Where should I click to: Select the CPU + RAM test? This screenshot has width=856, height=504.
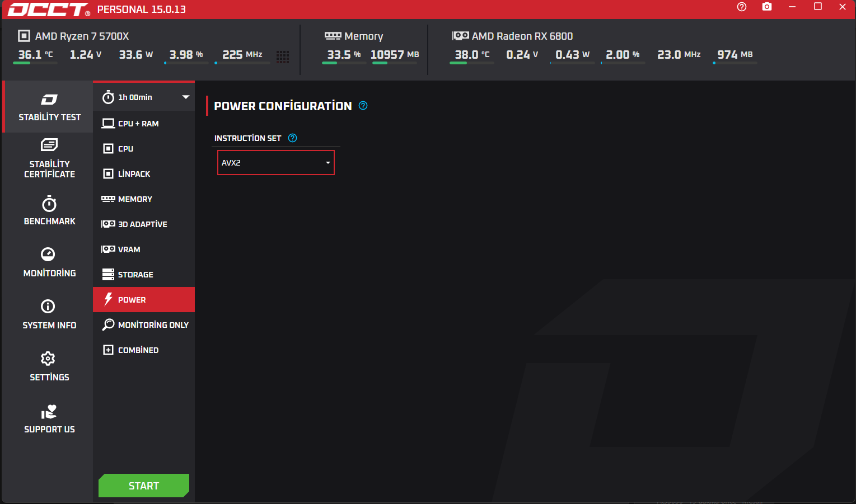144,124
